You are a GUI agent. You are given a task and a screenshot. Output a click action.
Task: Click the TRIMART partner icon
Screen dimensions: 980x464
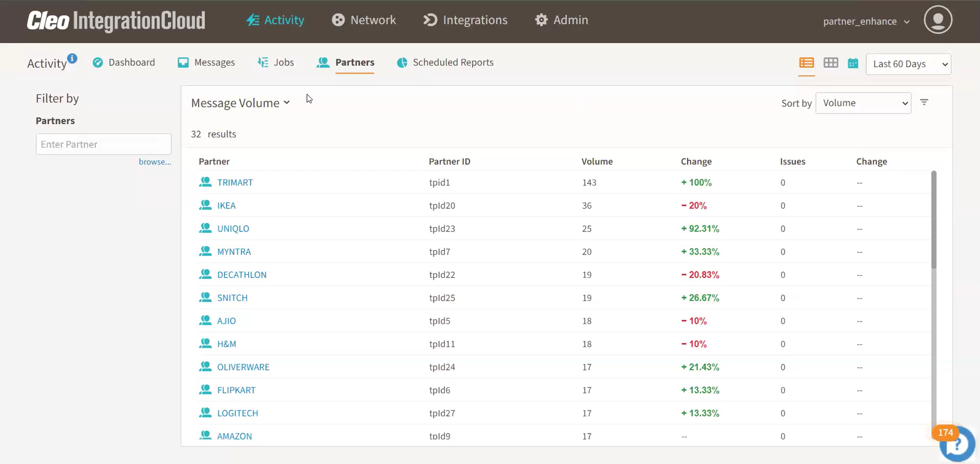click(206, 182)
